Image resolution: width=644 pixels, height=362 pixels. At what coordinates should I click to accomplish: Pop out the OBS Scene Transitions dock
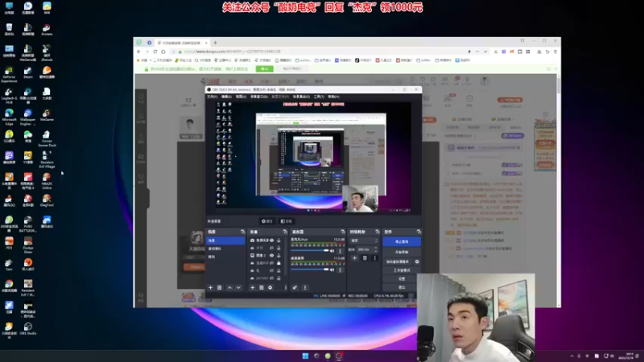377,232
